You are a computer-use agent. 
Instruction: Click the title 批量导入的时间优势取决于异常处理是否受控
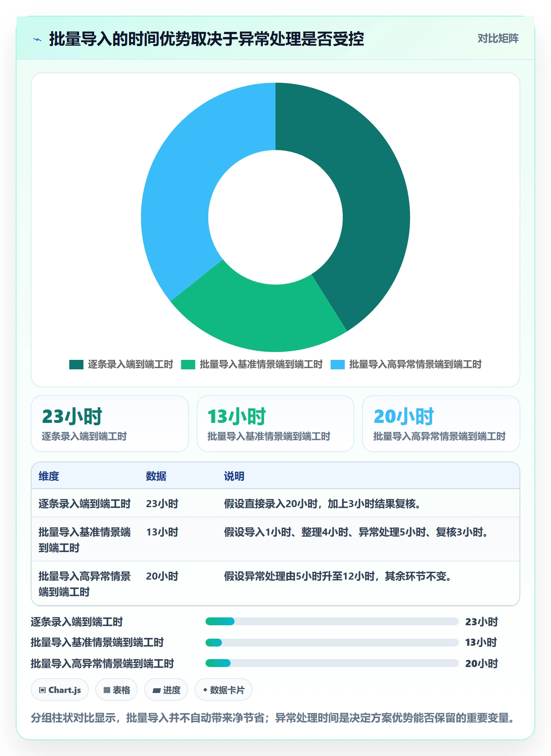(x=206, y=39)
